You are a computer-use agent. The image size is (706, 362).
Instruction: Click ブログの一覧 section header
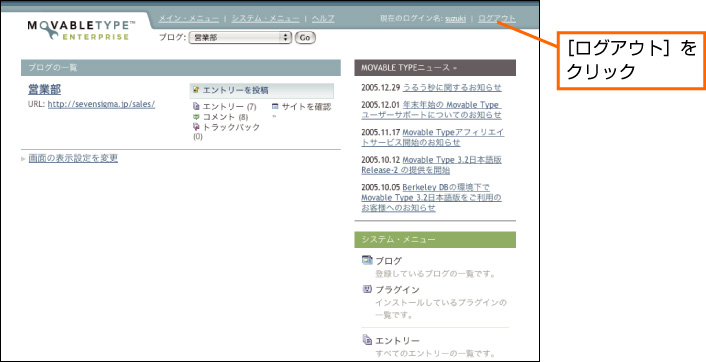(x=181, y=68)
